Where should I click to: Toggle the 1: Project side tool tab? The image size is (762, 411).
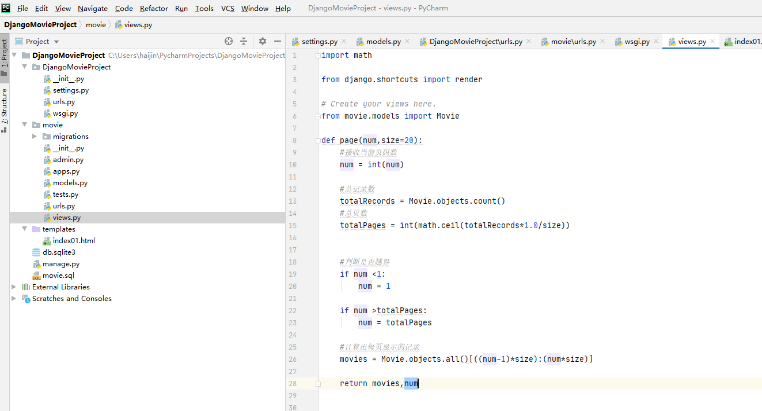[x=4, y=57]
